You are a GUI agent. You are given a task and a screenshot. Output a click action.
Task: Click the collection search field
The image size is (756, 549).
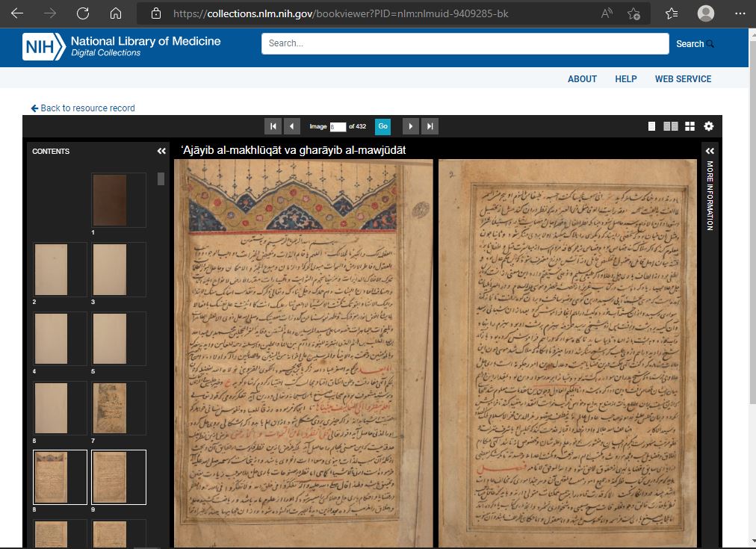click(x=465, y=43)
